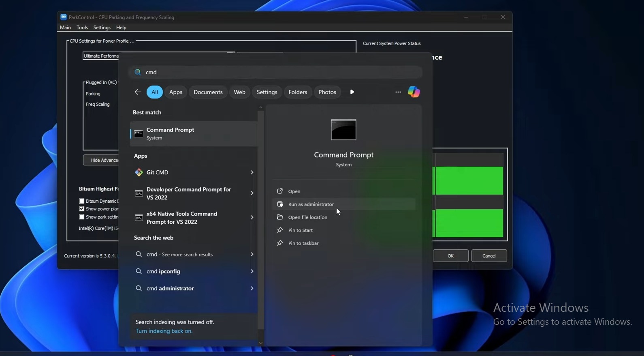Select the Photos search filter tab
The height and width of the screenshot is (356, 644).
(x=327, y=92)
